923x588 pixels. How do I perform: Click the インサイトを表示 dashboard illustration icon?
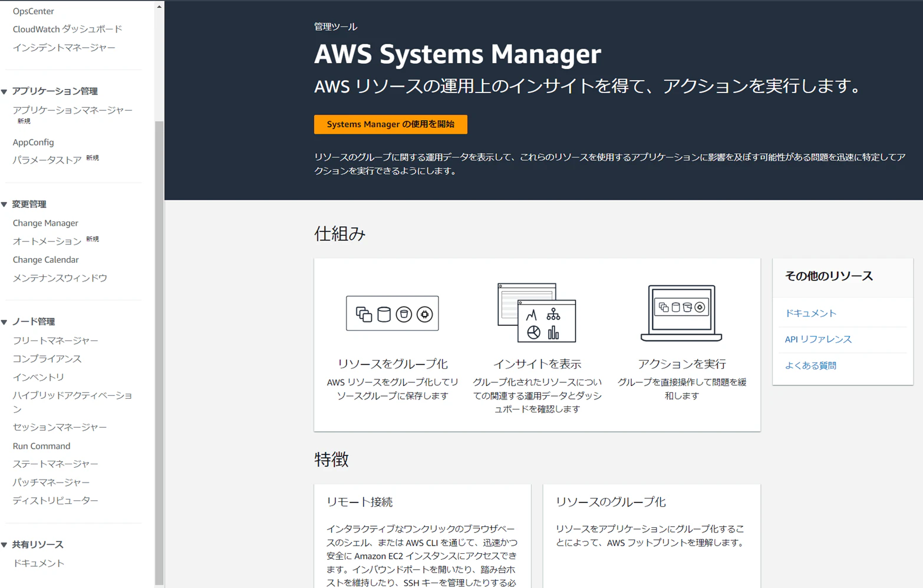537,313
